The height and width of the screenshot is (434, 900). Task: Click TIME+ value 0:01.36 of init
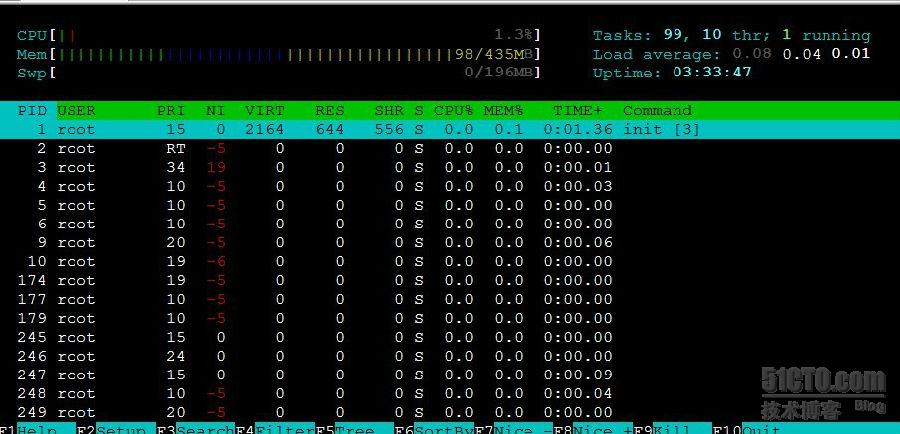[x=578, y=130]
